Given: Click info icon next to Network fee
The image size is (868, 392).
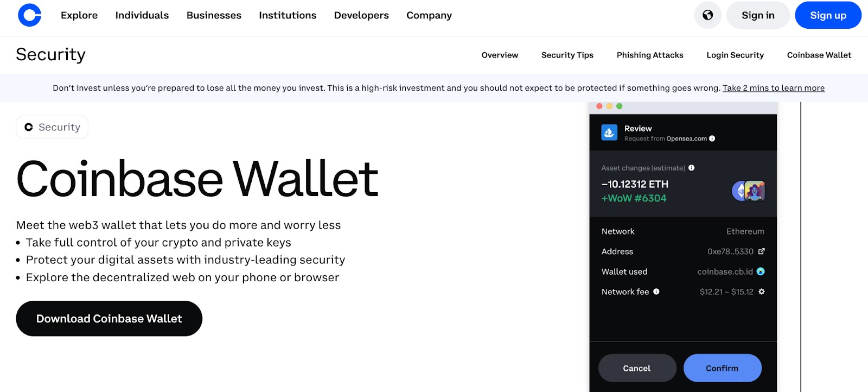Looking at the screenshot, I should 656,292.
